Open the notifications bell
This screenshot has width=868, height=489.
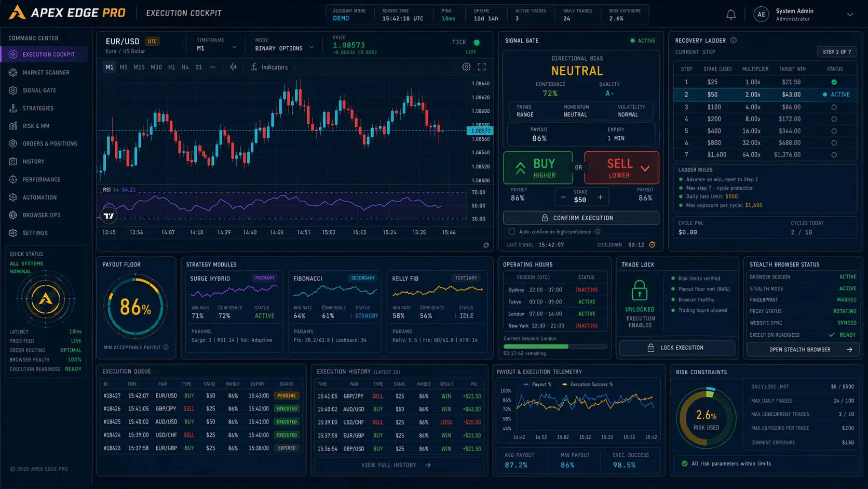(x=730, y=15)
